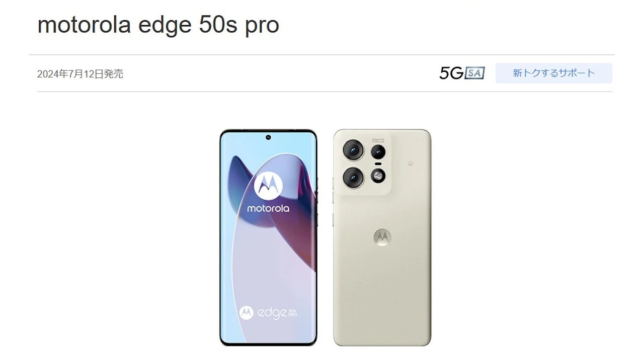Select the beige back view phone image
This screenshot has height=362, width=644.
[x=382, y=238]
